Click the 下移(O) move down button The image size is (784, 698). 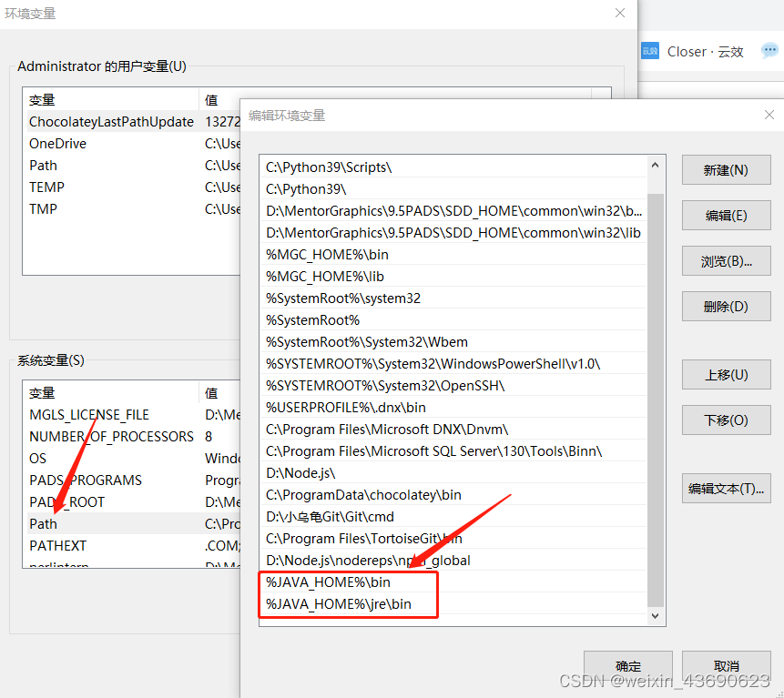(x=726, y=420)
